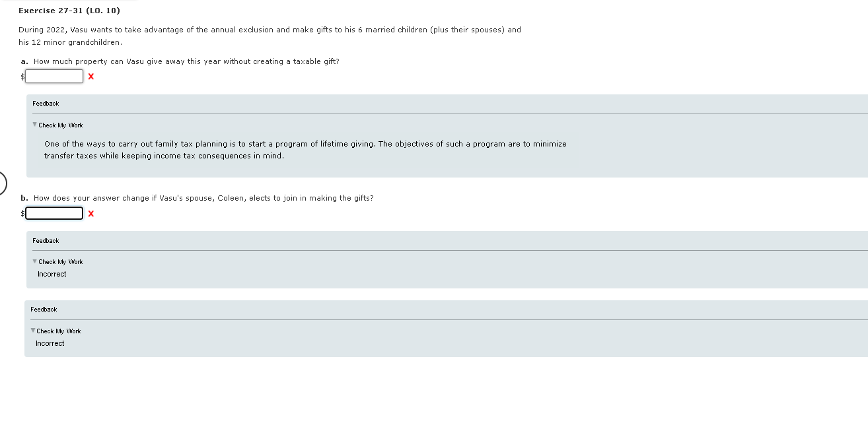Viewport: 868px width, 427px height.
Task: Click the triangle beside the second Check My Work
Action: 34,261
